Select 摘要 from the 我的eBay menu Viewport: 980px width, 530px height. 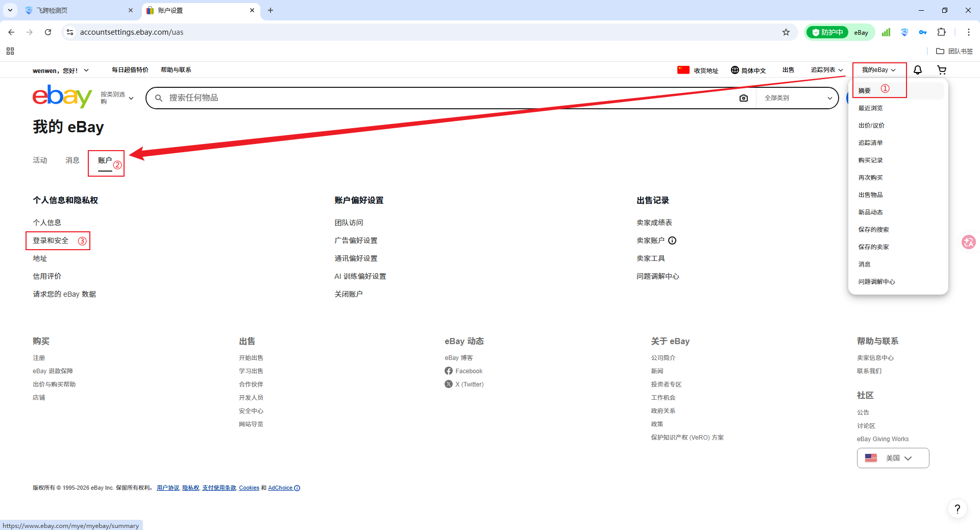point(864,91)
